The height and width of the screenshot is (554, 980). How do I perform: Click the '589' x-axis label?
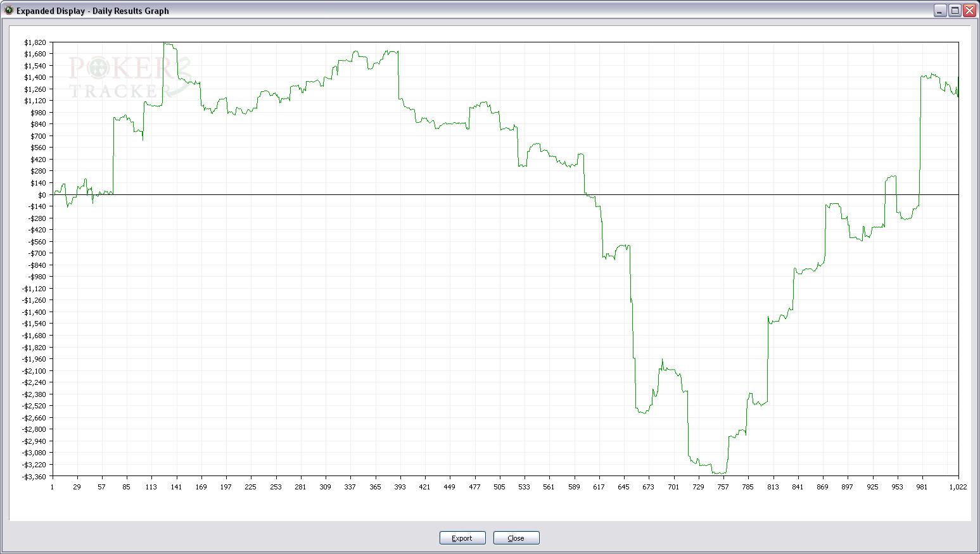(574, 487)
